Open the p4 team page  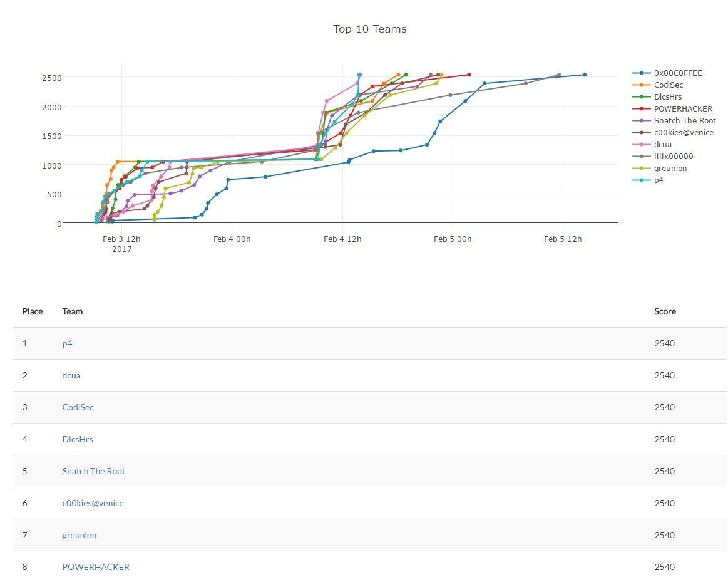click(67, 343)
